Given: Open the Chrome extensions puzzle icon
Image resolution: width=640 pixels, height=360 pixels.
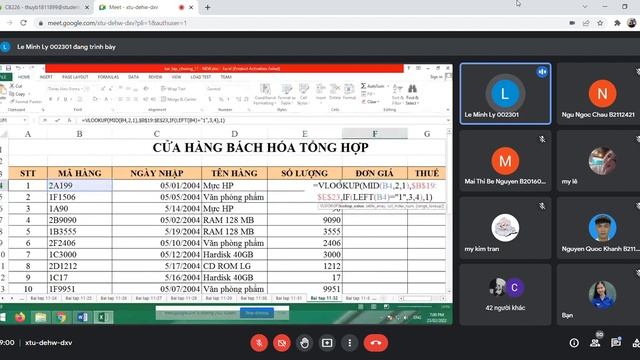Looking at the screenshot, I should (617, 23).
